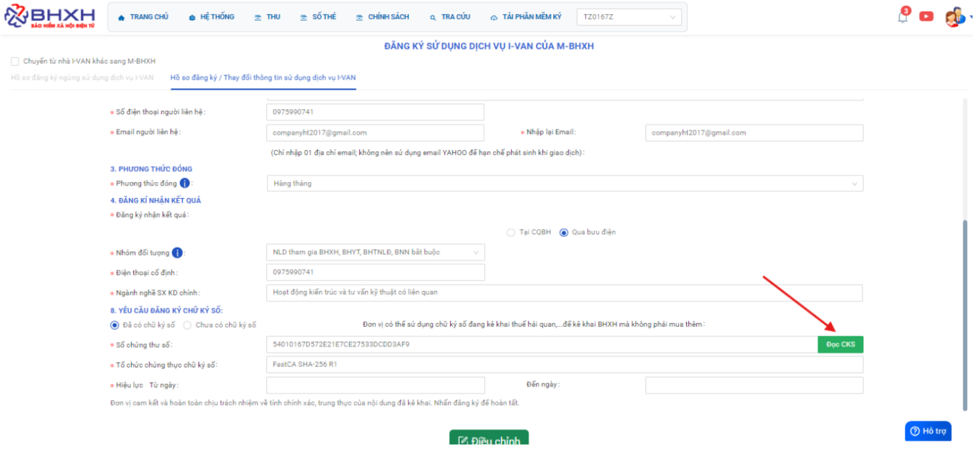Select Qua bưu điện radio option
The height and width of the screenshot is (451, 980).
(x=563, y=232)
